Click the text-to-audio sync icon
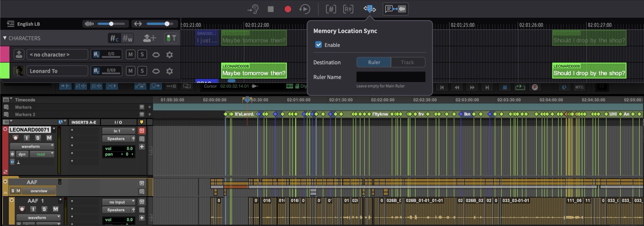 point(396,9)
